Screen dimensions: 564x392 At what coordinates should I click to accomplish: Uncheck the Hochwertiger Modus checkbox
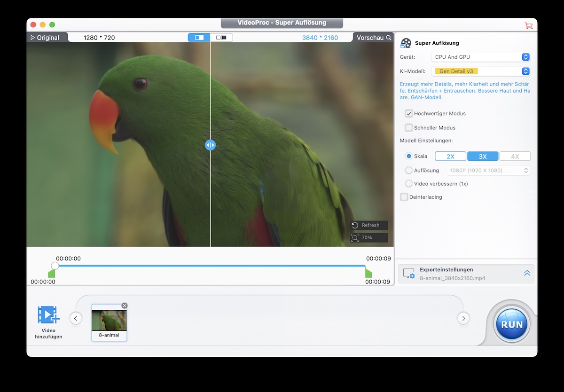tap(409, 114)
